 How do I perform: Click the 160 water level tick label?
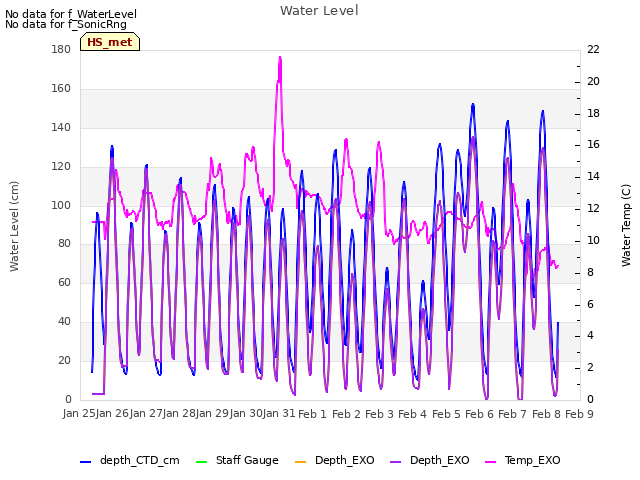pos(61,89)
